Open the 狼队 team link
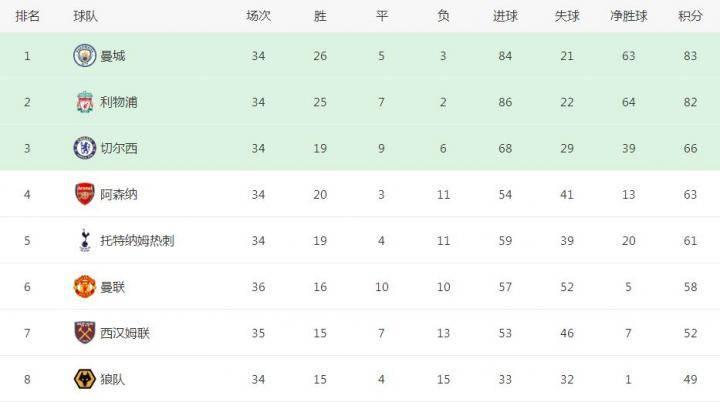 point(113,379)
